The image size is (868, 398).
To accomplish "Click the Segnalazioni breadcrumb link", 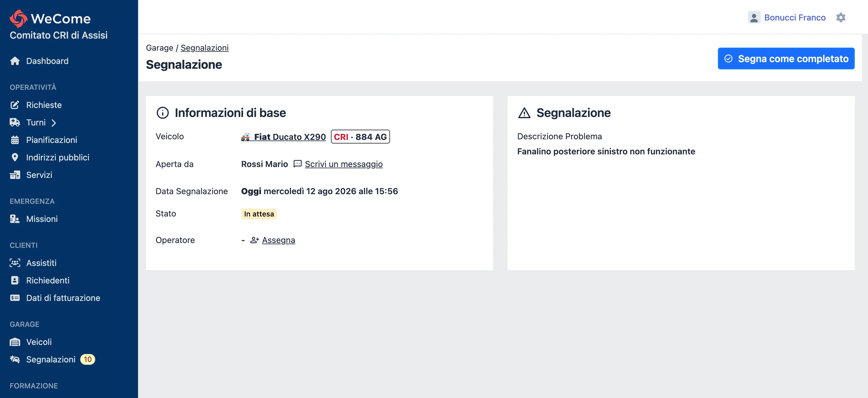I will [x=205, y=48].
